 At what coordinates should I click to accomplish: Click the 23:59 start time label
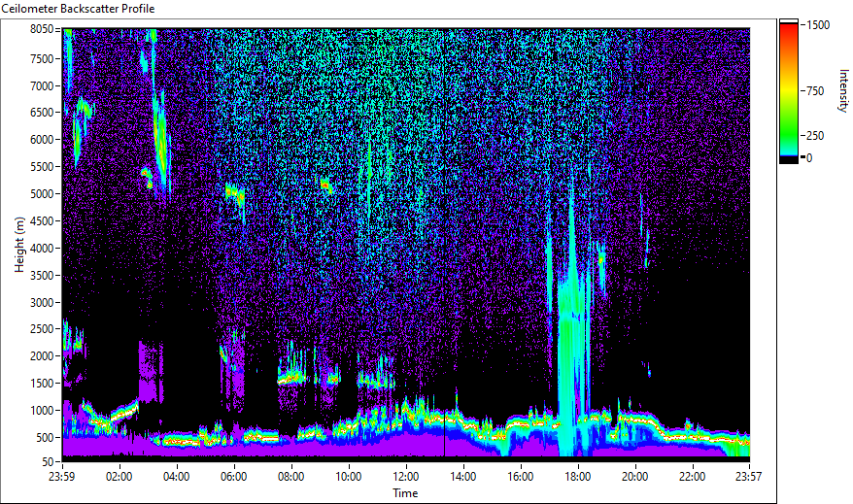pyautogui.click(x=61, y=477)
